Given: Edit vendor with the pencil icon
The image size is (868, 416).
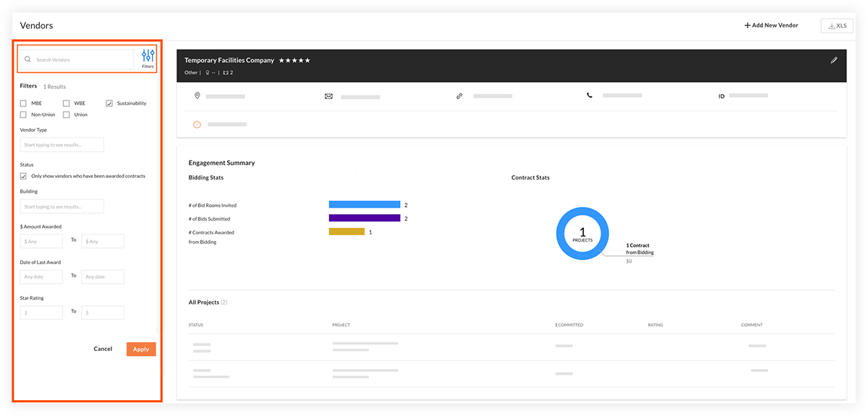Looking at the screenshot, I should tap(834, 61).
